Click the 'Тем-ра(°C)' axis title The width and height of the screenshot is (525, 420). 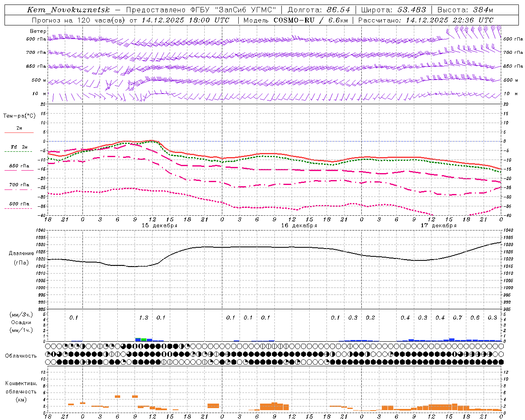click(19, 116)
